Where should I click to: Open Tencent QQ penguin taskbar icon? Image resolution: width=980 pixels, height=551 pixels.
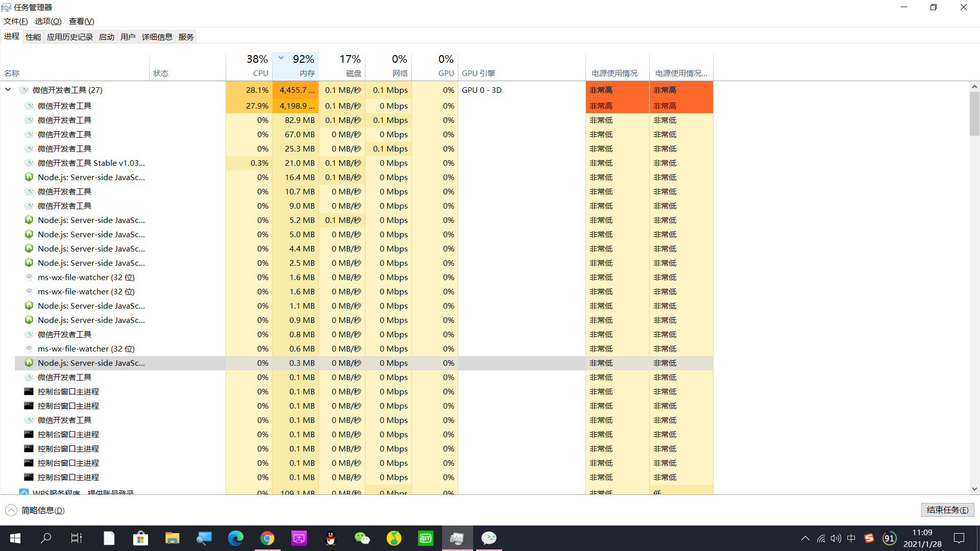click(331, 538)
